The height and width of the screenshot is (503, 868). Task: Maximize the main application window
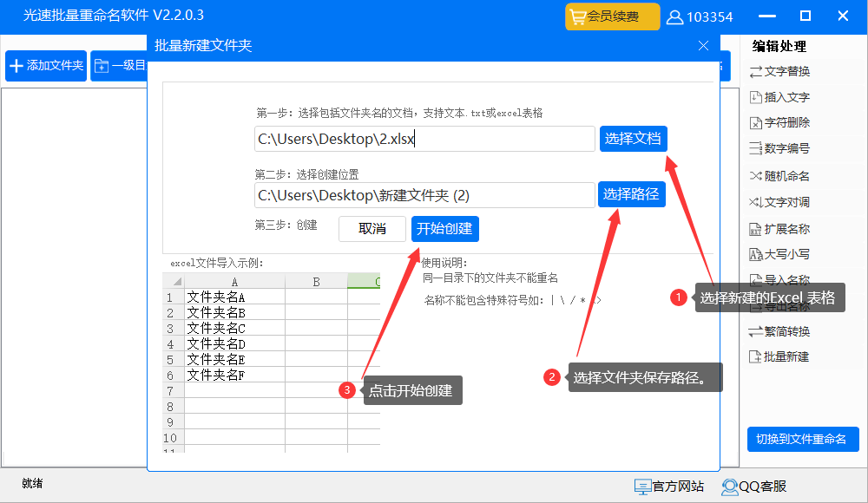pyautogui.click(x=806, y=16)
